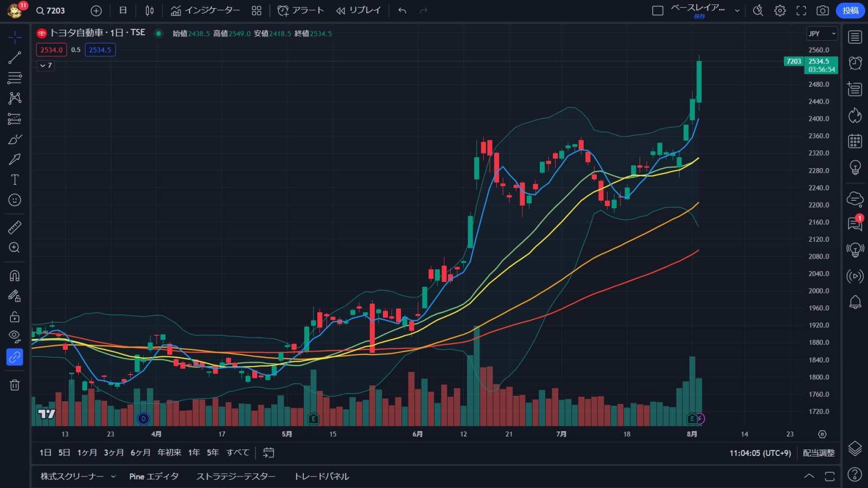Toggle stay in drawing mode
The image size is (868, 488).
tap(15, 296)
